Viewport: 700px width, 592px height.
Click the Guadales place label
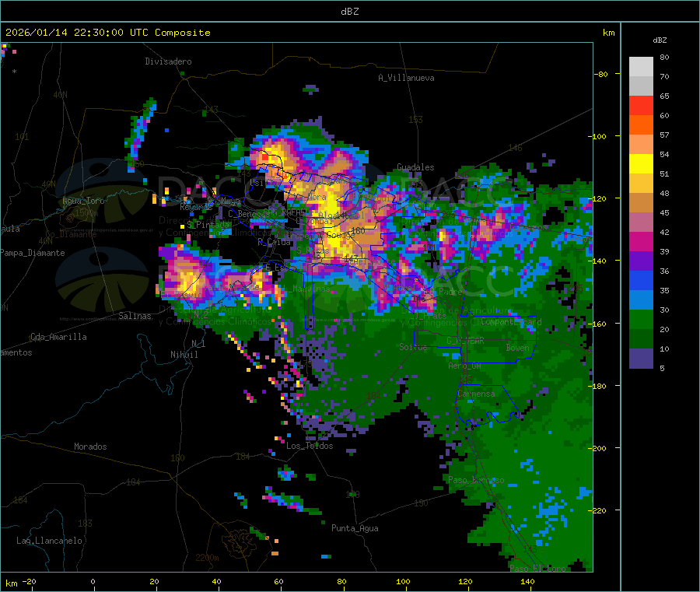pos(415,167)
